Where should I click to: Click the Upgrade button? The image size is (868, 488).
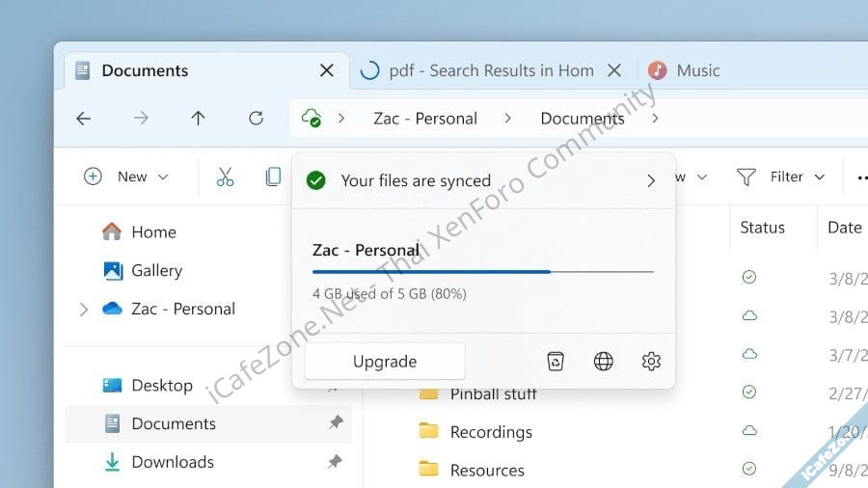click(x=385, y=362)
